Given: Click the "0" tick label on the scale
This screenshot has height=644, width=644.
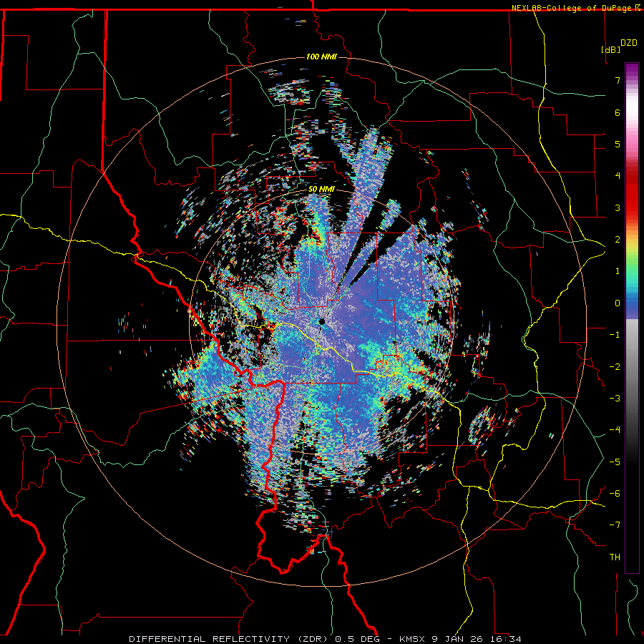Looking at the screenshot, I should pos(618,303).
